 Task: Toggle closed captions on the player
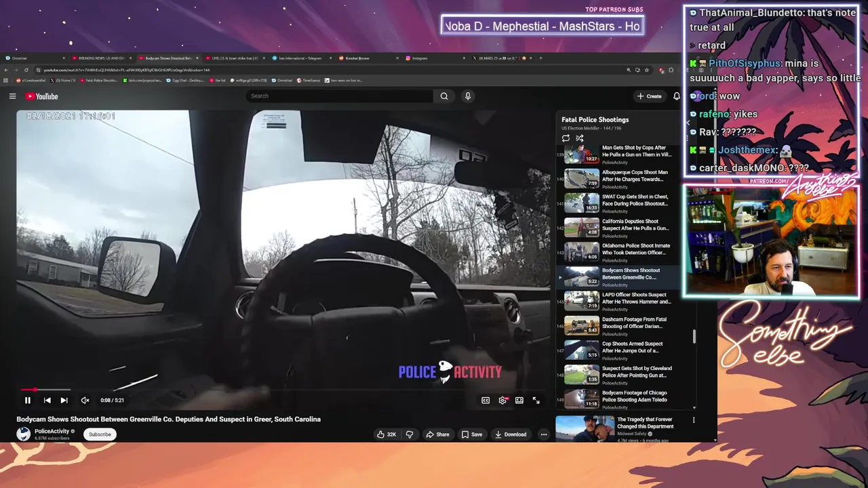click(486, 401)
